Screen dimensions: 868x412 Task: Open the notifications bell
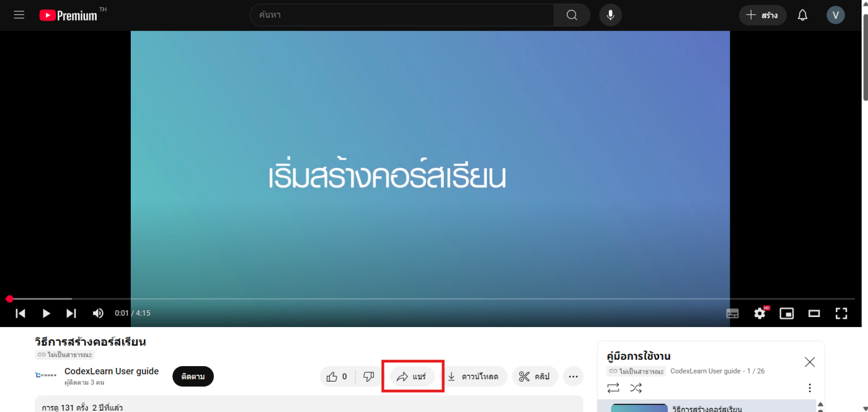(802, 16)
